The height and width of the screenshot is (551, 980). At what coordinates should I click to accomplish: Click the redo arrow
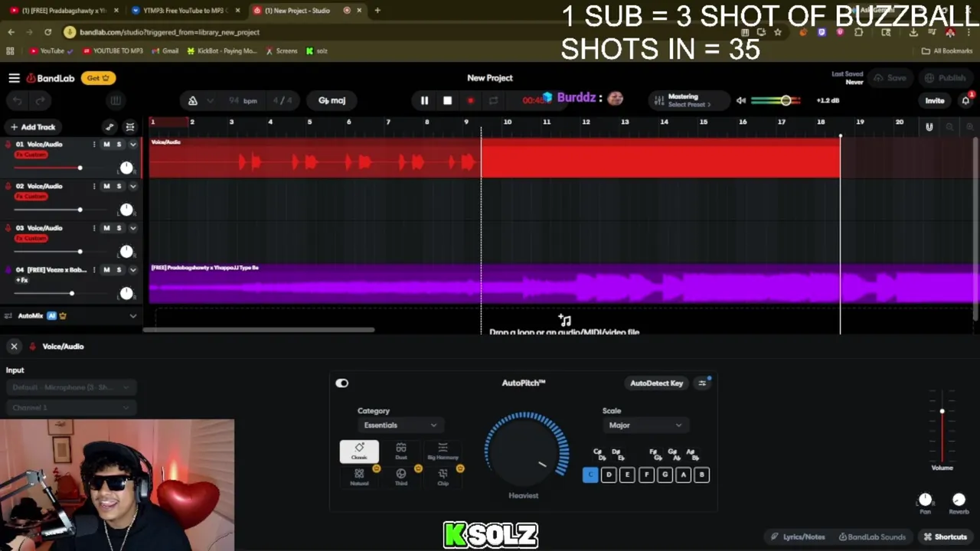40,100
